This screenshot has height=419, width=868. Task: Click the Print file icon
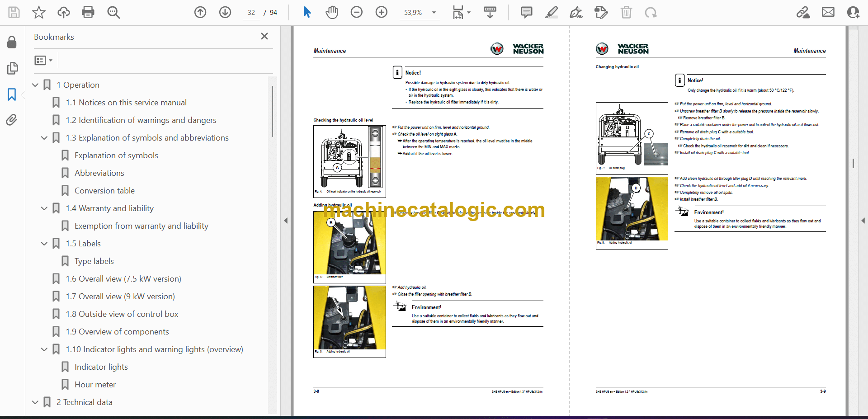88,12
